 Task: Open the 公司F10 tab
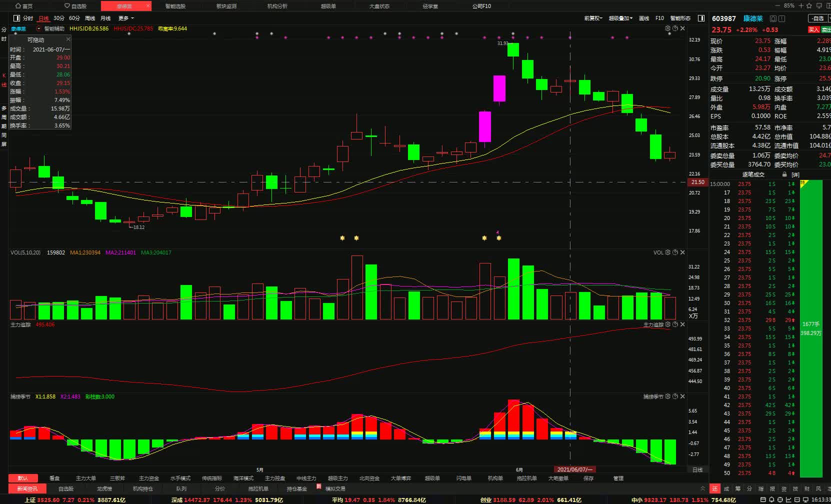[x=481, y=6]
